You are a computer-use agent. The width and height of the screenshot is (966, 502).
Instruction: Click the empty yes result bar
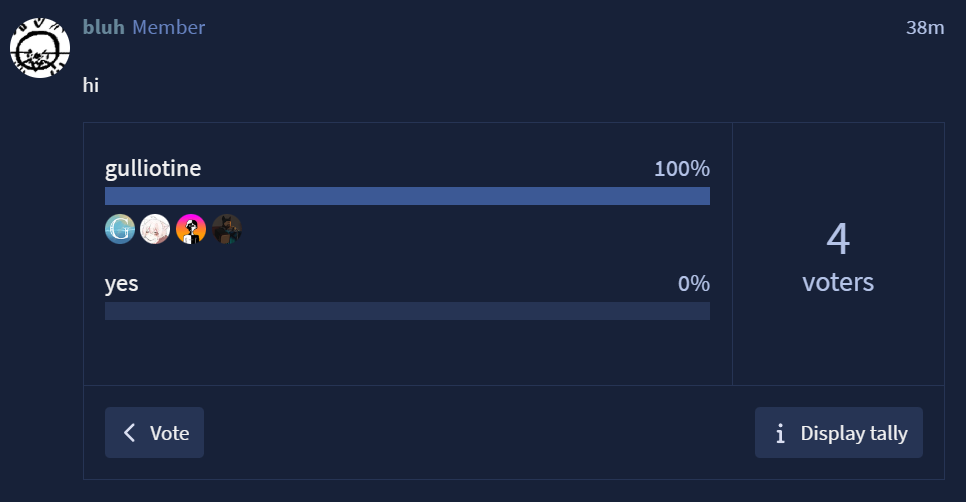(407, 311)
